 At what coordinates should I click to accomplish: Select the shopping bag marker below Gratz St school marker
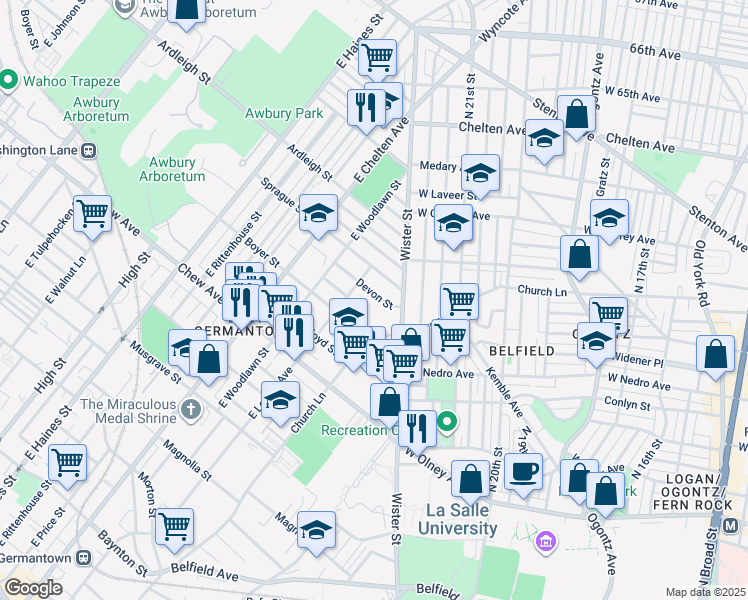580,255
